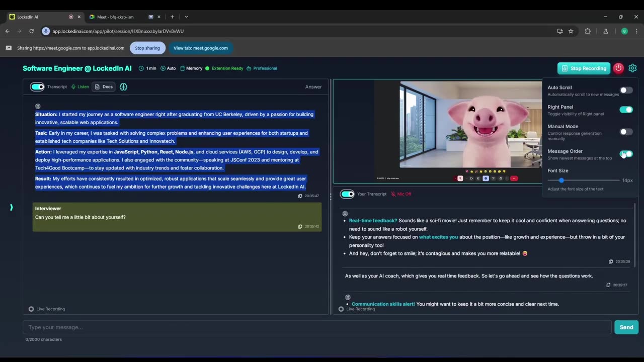Click the panel divider resize handle
The height and width of the screenshot is (362, 644).
(x=331, y=197)
